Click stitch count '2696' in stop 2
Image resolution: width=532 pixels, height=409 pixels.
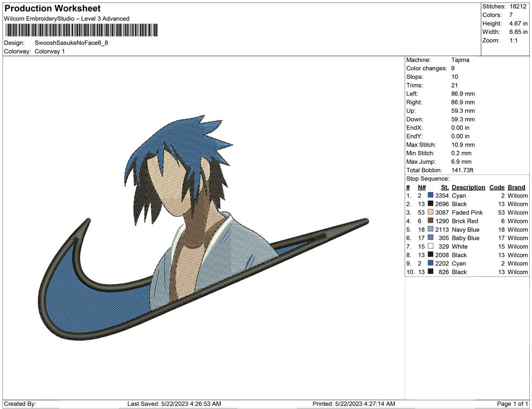tap(442, 204)
